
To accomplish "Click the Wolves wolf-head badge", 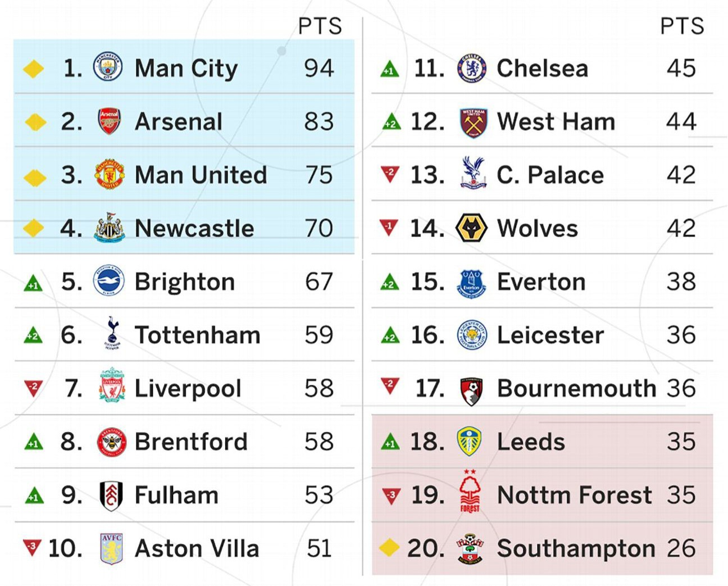I will [471, 228].
